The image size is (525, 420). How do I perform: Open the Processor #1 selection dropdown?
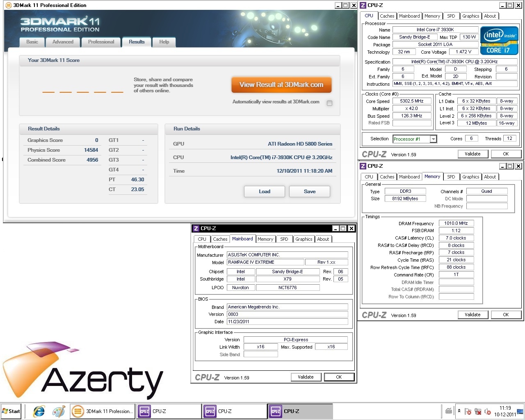click(433, 139)
